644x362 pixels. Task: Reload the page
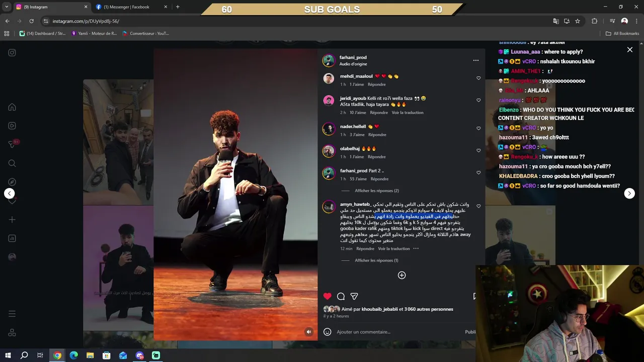click(31, 21)
